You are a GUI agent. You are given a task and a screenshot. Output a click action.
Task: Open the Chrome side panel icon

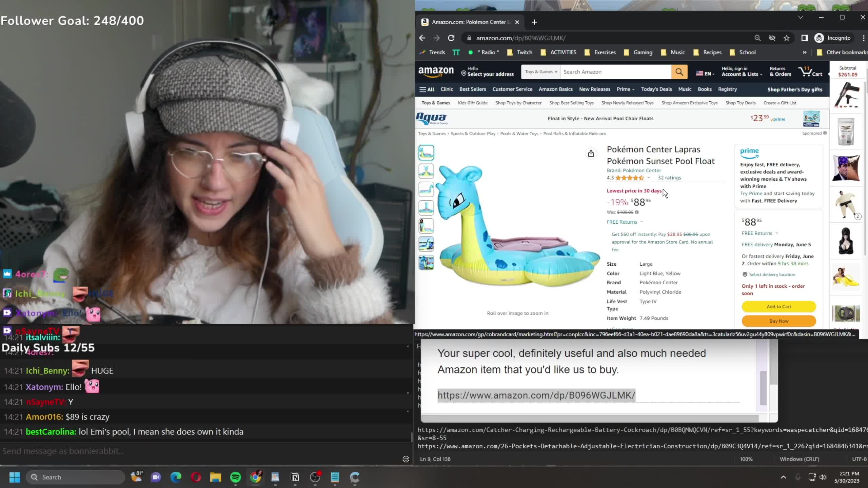(804, 38)
